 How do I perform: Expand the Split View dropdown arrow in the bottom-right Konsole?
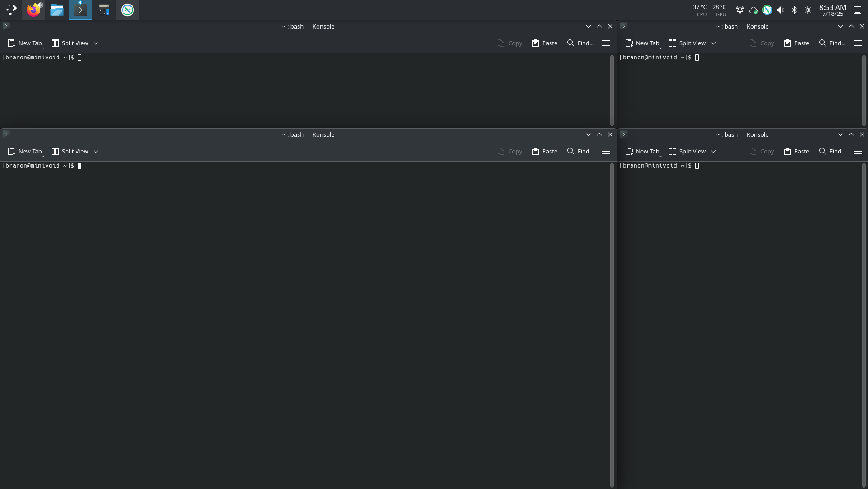(x=713, y=151)
